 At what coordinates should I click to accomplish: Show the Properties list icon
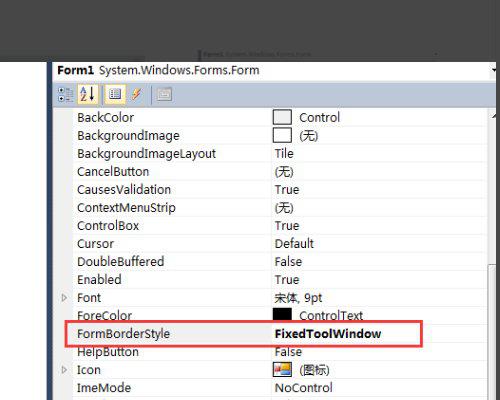[x=115, y=94]
